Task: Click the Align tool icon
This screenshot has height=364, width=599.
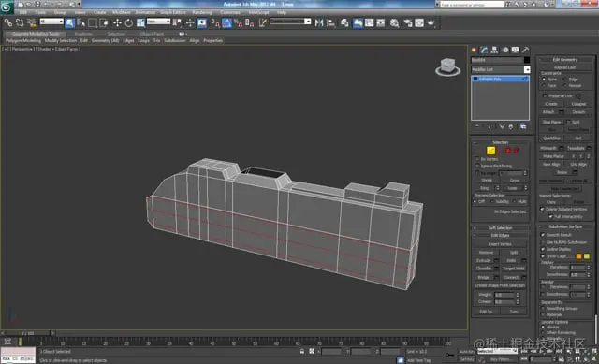Action: coord(330,22)
